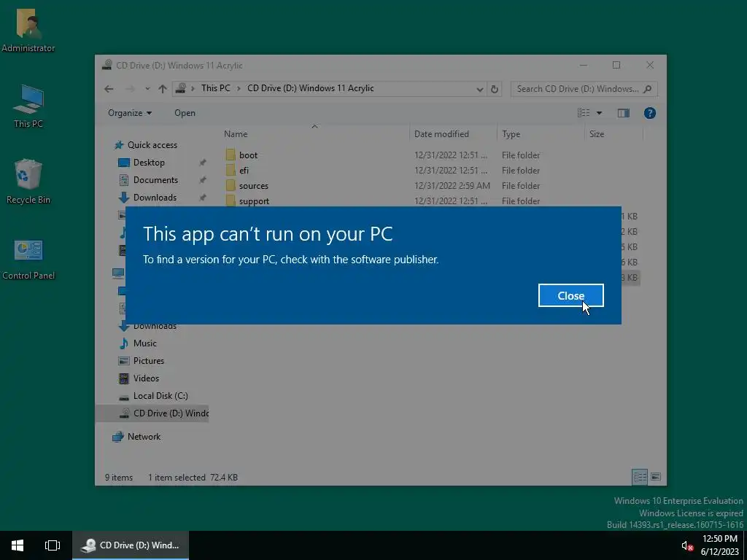Open Downloads under Quick access
Viewport: 747px width, 560px height.
pos(147,197)
